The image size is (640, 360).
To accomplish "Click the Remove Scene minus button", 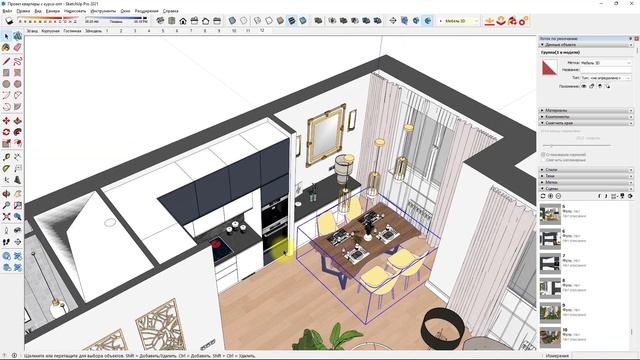I will (x=558, y=196).
